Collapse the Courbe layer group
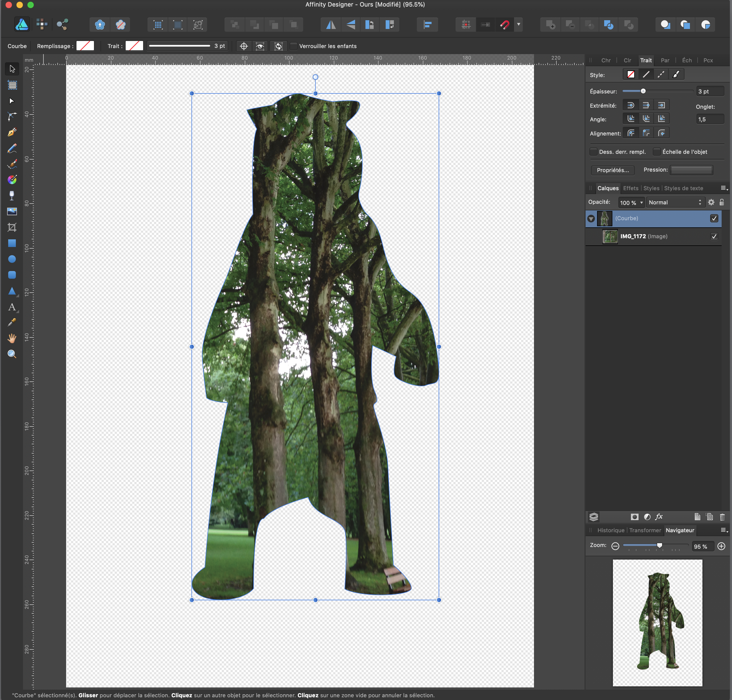Screen dimensions: 732x700 point(591,219)
